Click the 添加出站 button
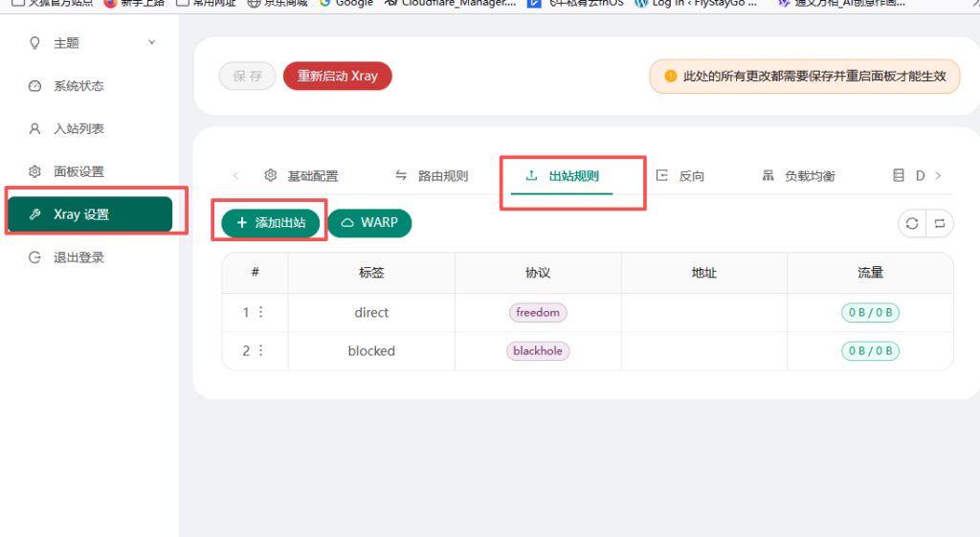Viewport: 980px width, 537px height. point(271,222)
